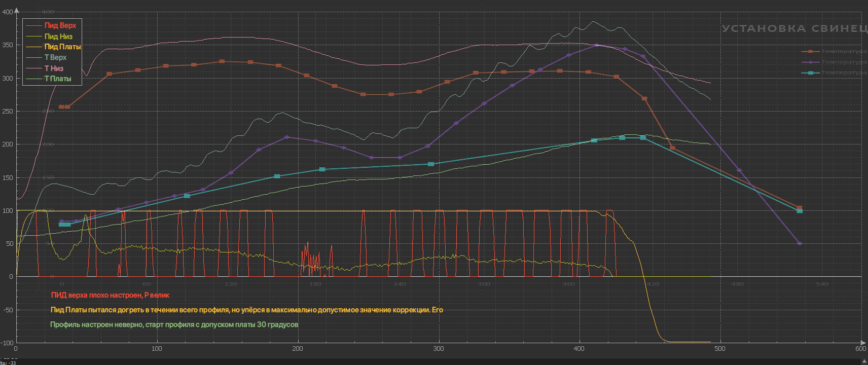Click the 50 label on vertical axis
The width and height of the screenshot is (868, 365).
tap(9, 244)
